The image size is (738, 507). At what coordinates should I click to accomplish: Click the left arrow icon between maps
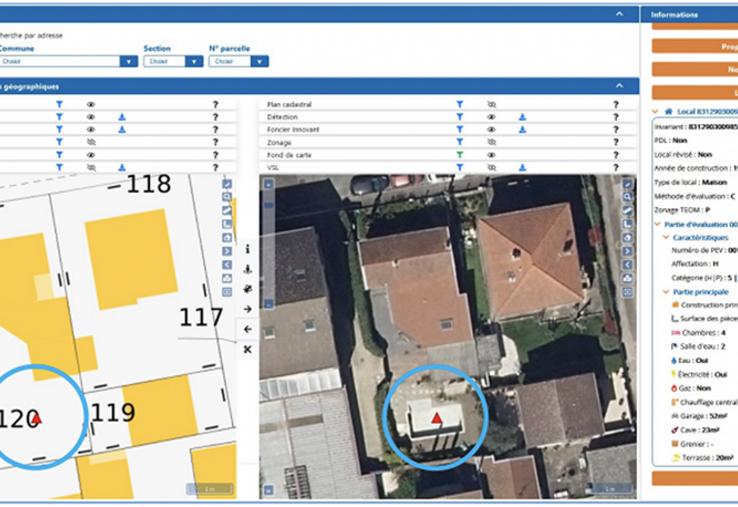click(247, 329)
